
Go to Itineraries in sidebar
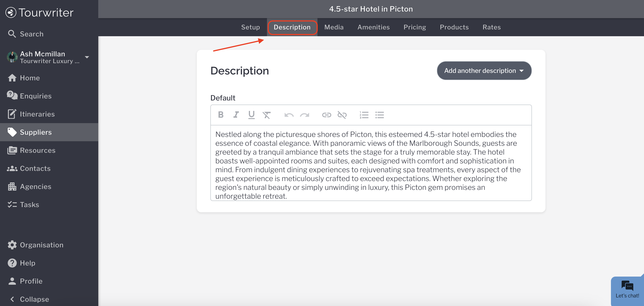[x=37, y=114]
